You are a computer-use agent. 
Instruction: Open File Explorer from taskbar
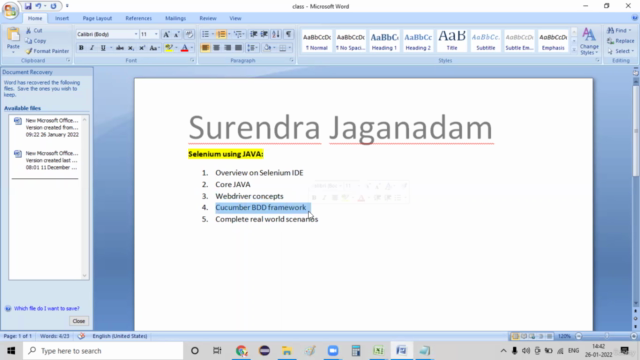287,351
